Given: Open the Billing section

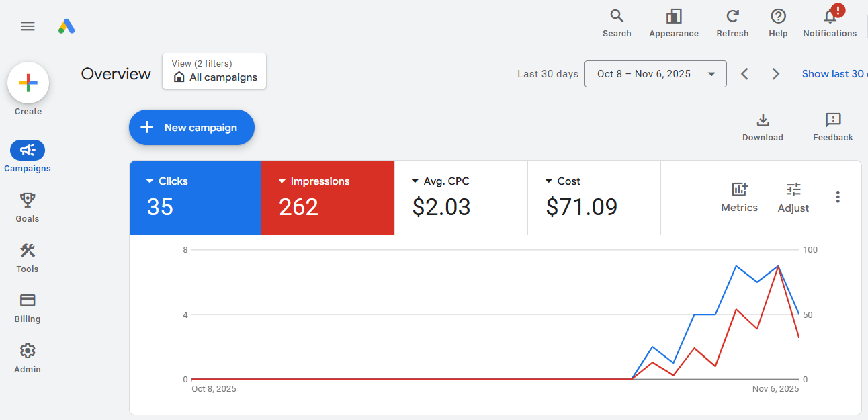Looking at the screenshot, I should (28, 307).
